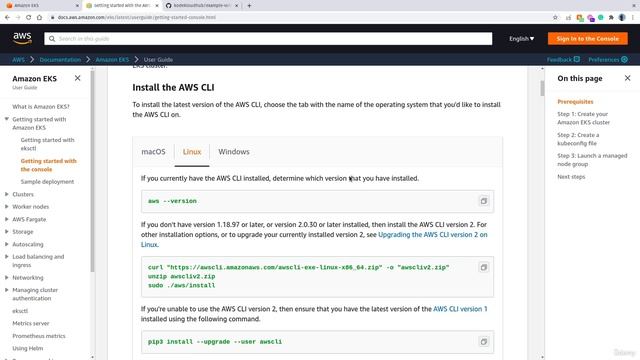Jump to Step 1: Create your Amazon EKS cluster
Viewport: 640px width, 360px height.
point(584,118)
